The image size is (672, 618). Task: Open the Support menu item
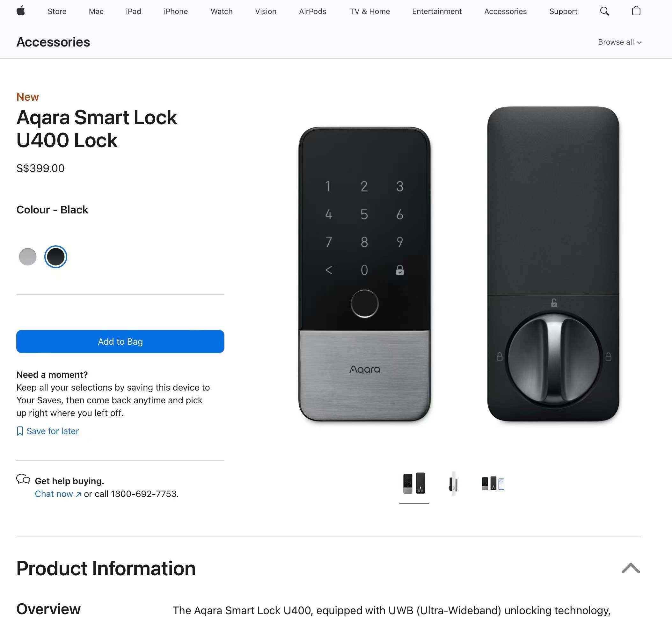(563, 11)
